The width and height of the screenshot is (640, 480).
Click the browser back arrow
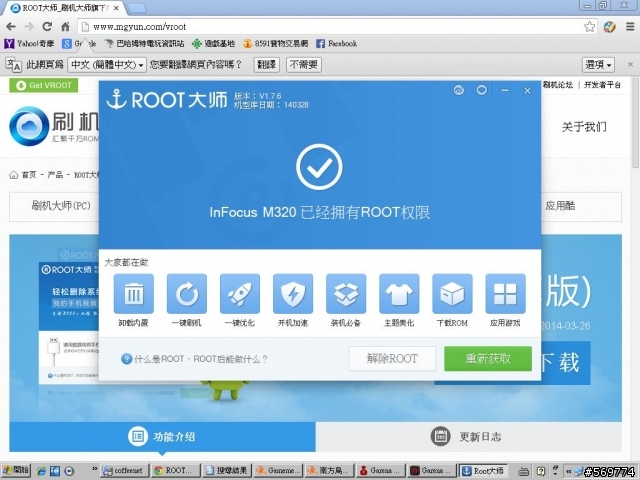point(11,27)
